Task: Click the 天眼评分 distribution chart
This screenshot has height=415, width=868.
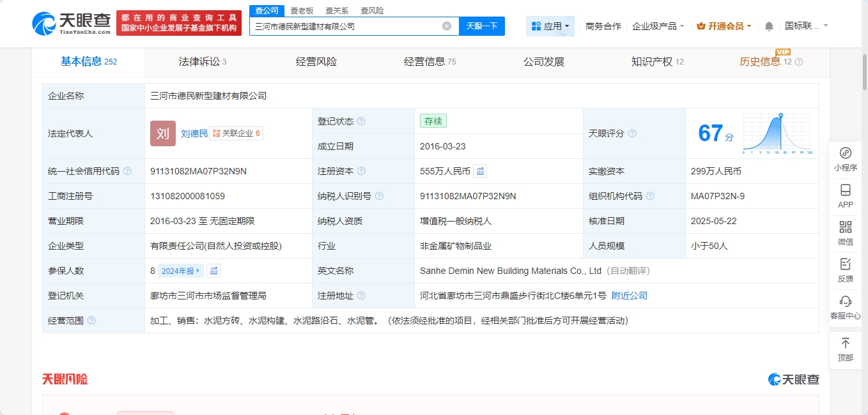Action: coord(777,133)
